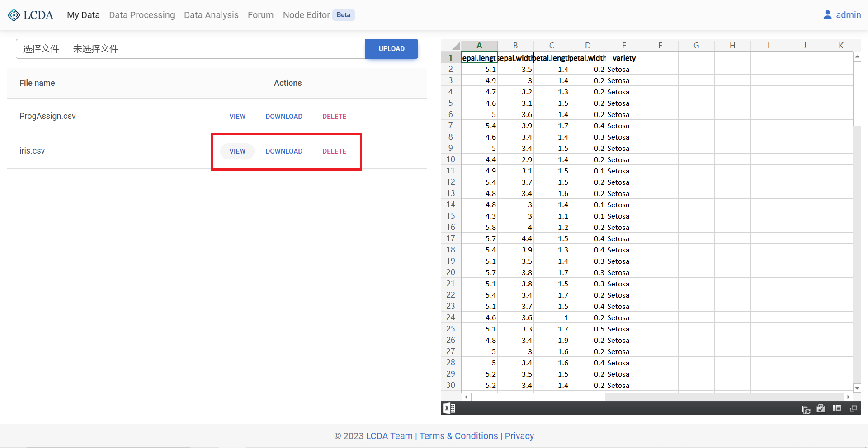Download the iris.csv file
Screen dimensions: 868x448
284,151
